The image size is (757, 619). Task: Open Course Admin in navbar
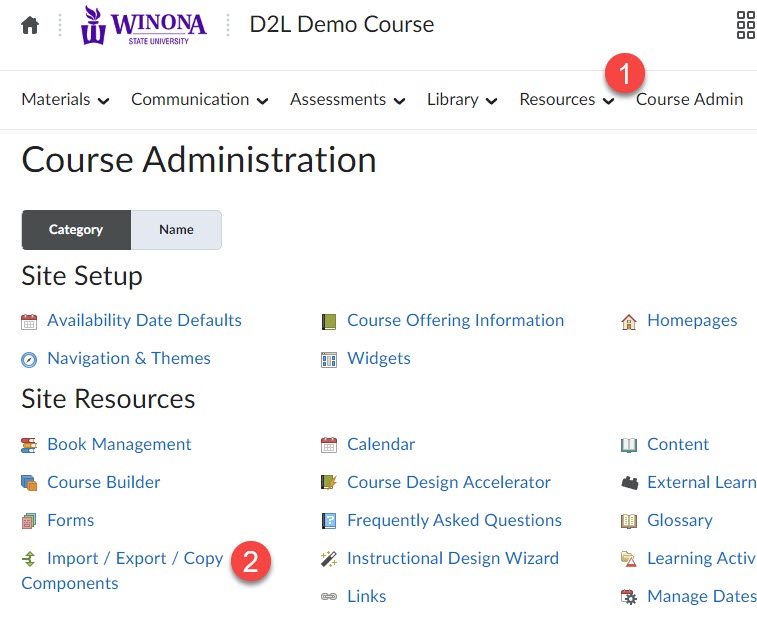click(689, 99)
